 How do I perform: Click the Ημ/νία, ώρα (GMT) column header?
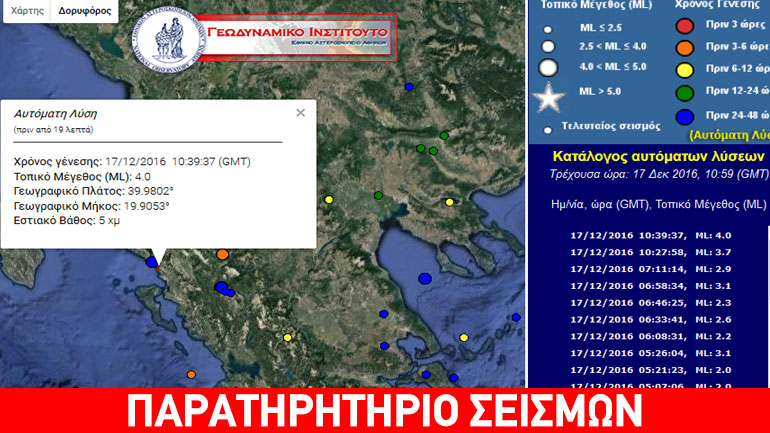pyautogui.click(x=659, y=204)
